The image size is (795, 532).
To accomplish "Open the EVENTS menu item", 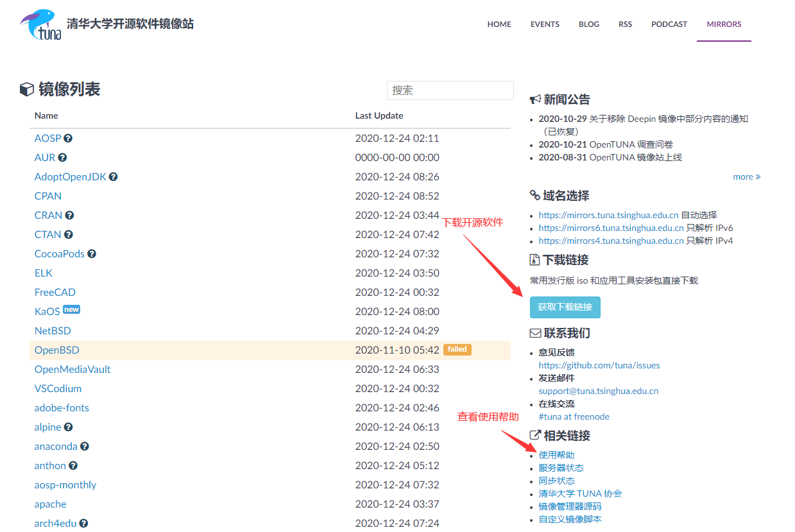I will point(545,24).
